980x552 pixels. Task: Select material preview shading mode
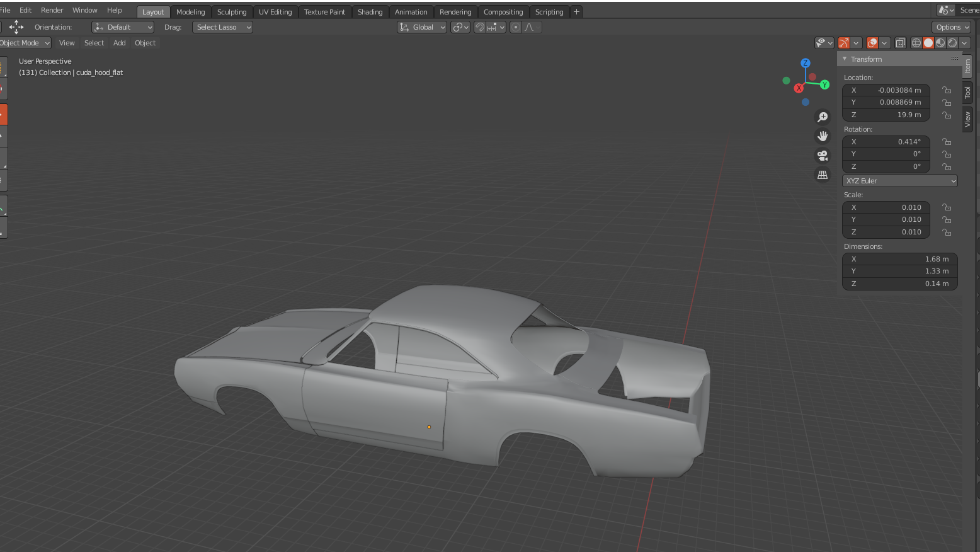tap(940, 43)
